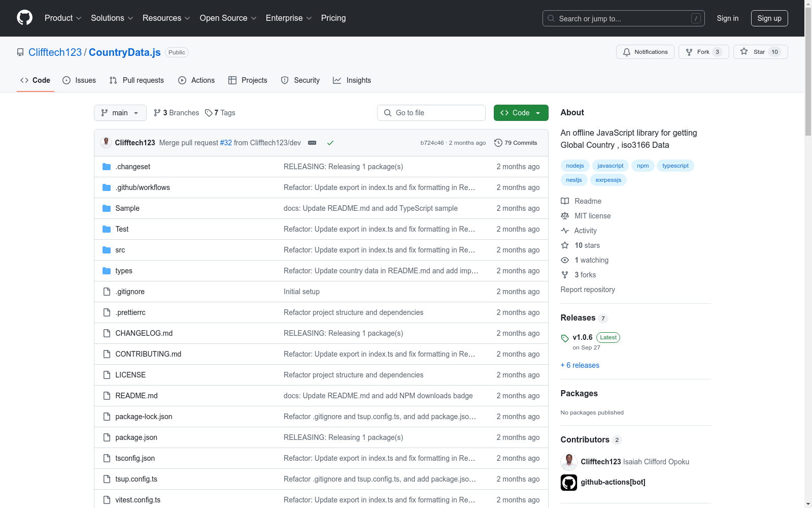The height and width of the screenshot is (508, 812).
Task: Select the Code tab
Action: pos(36,80)
